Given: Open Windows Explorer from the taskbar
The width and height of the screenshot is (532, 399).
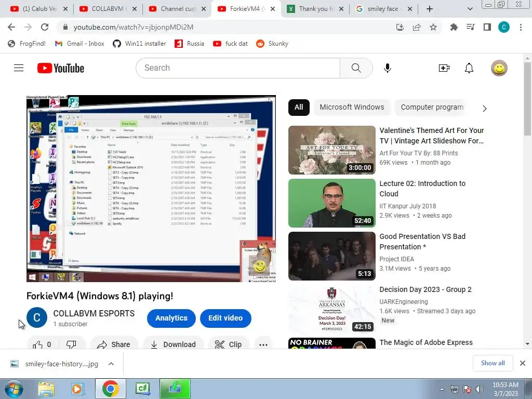Looking at the screenshot, I should point(46,389).
